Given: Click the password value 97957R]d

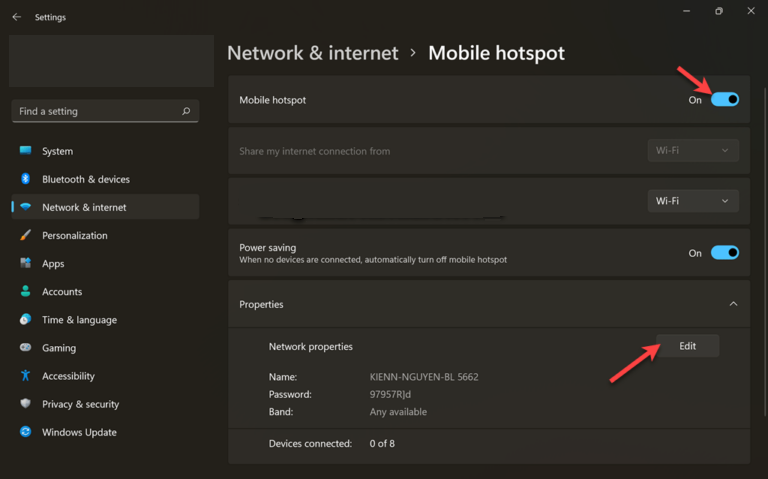Looking at the screenshot, I should (x=390, y=394).
